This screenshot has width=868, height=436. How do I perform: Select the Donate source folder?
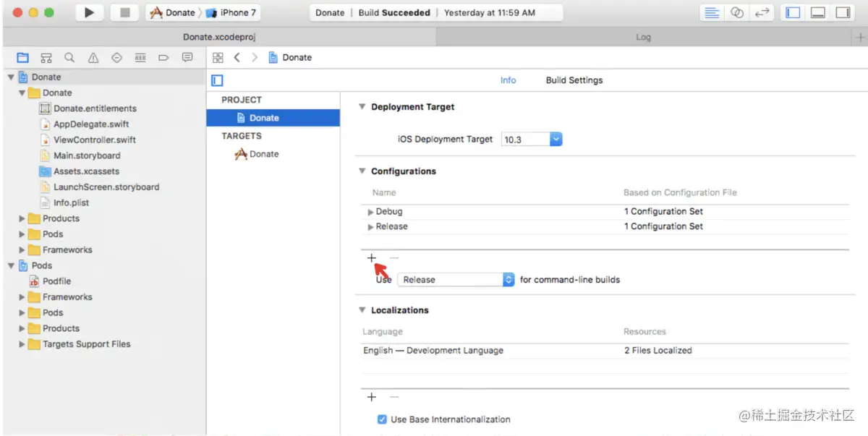click(x=57, y=93)
